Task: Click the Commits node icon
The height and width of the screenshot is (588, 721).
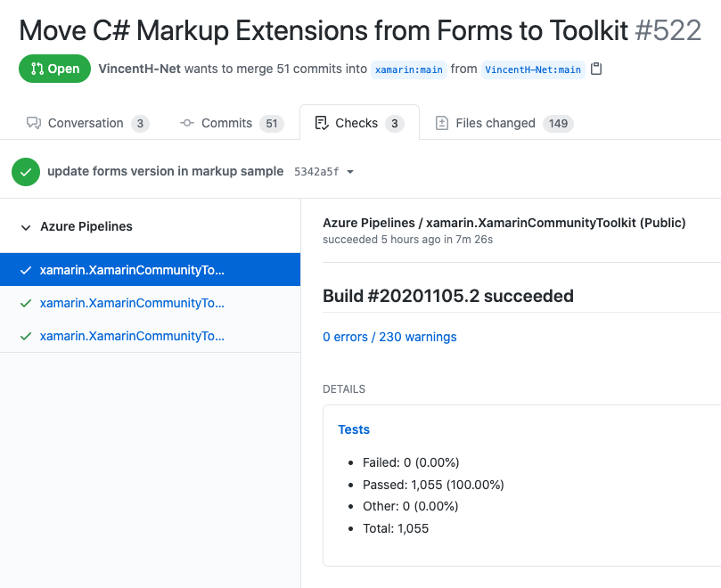Action: click(x=186, y=123)
